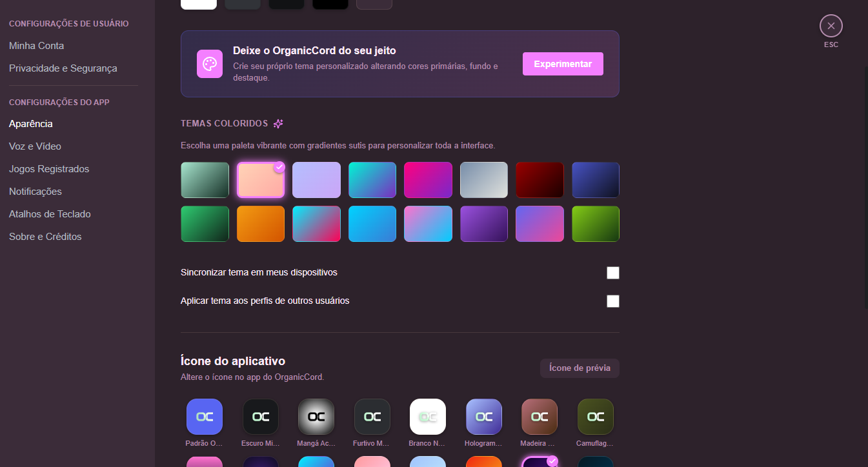Open Voz e Vídeo settings
This screenshot has width=868, height=467.
35,146
